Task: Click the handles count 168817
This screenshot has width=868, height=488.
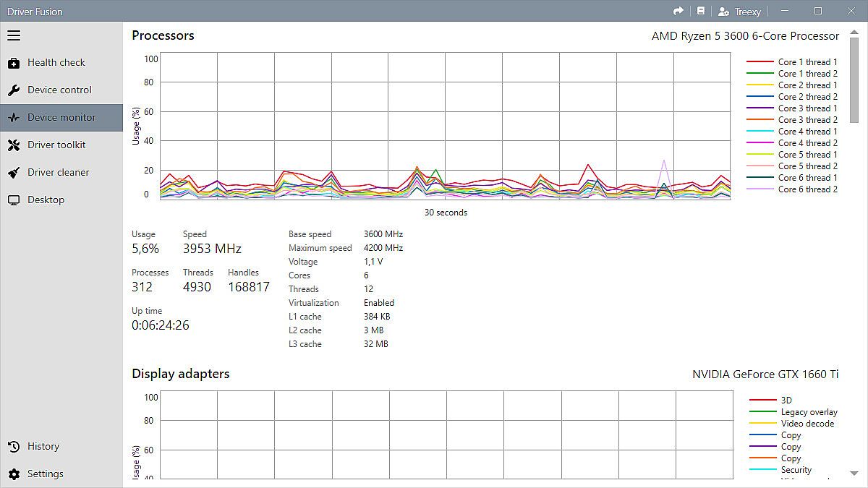Action: point(249,287)
